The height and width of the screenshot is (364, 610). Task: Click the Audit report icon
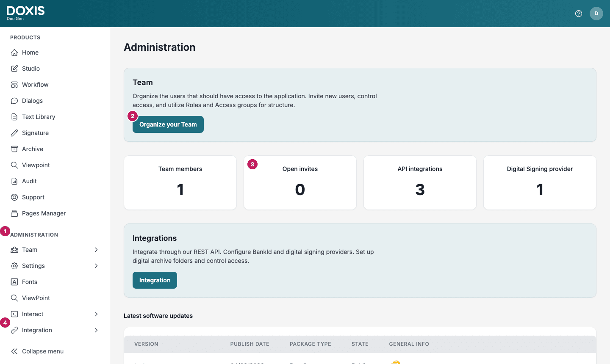[14, 181]
